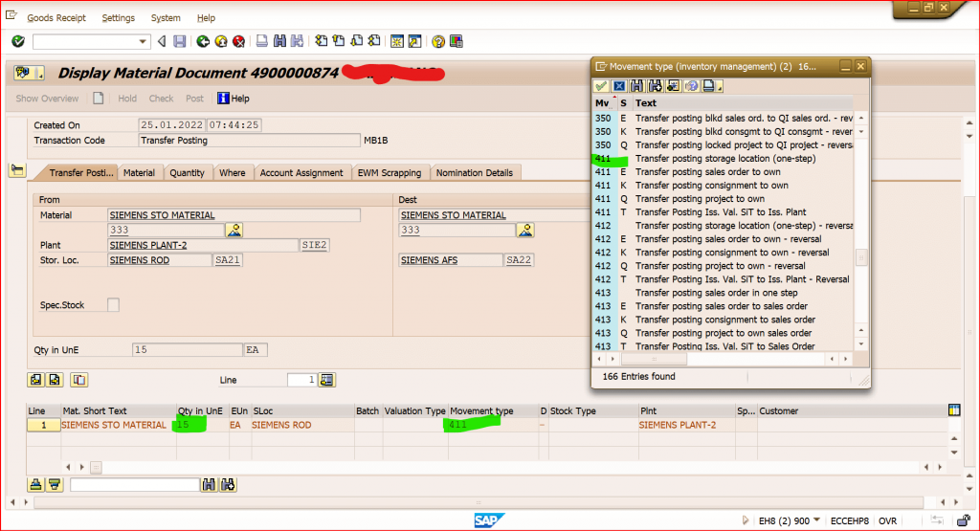Click the sort ascending icon below item table
Screen dimensions: 980x531
[x=35, y=484]
